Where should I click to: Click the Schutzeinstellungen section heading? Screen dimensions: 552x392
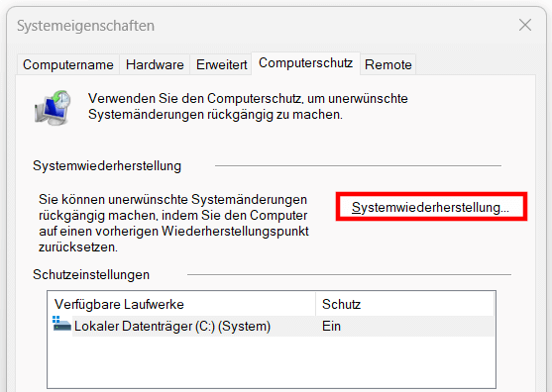91,274
